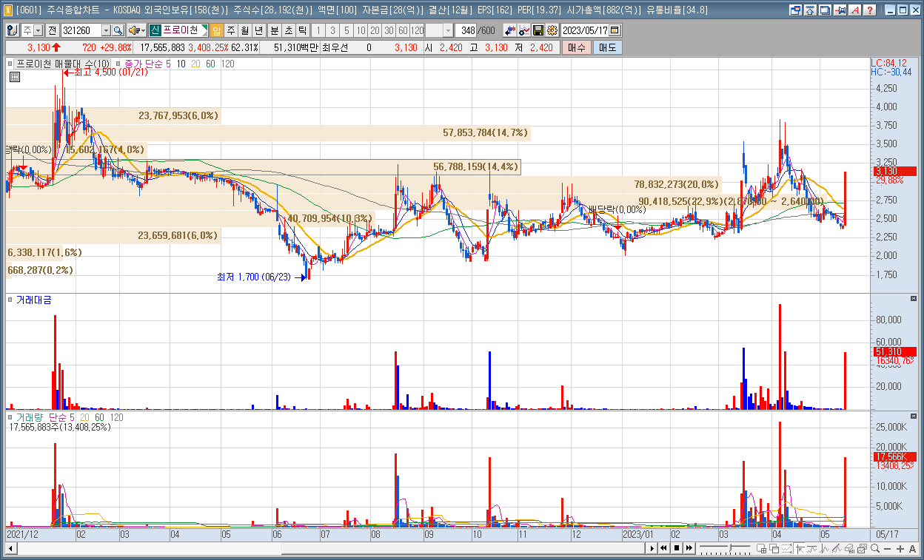Select weekly (주) chart period

[230, 30]
